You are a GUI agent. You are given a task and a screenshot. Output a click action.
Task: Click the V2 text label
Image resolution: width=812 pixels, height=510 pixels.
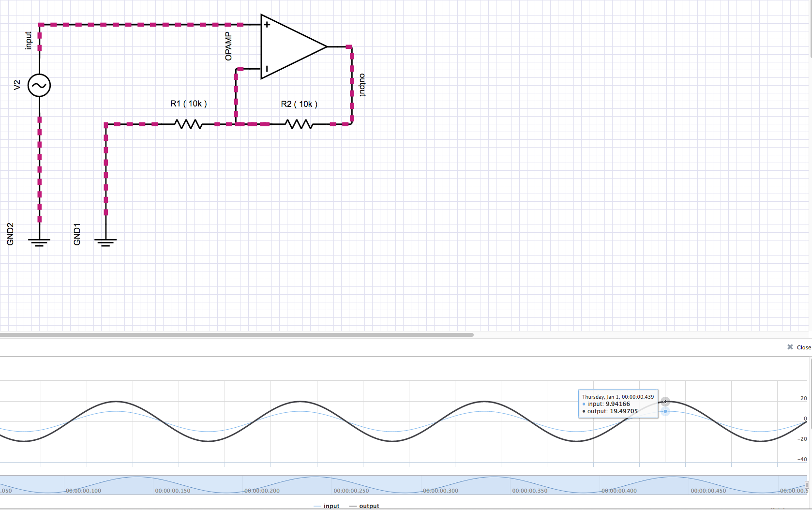click(x=17, y=85)
